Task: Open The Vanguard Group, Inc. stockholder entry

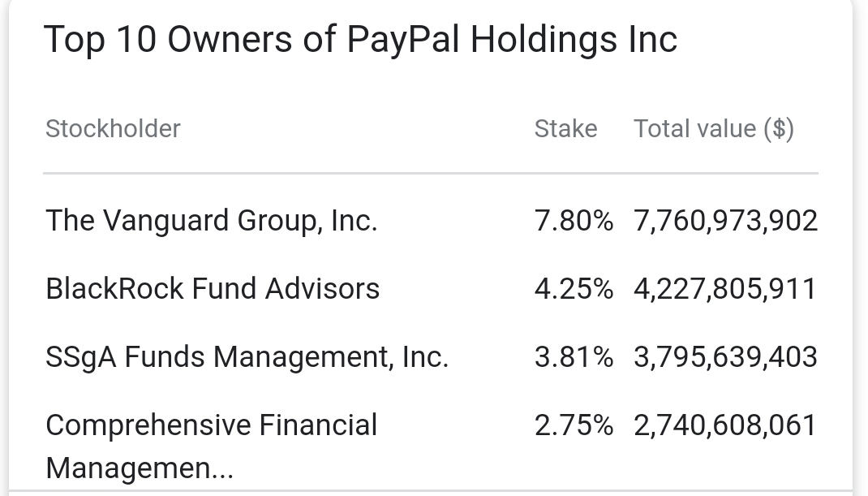Action: (211, 220)
